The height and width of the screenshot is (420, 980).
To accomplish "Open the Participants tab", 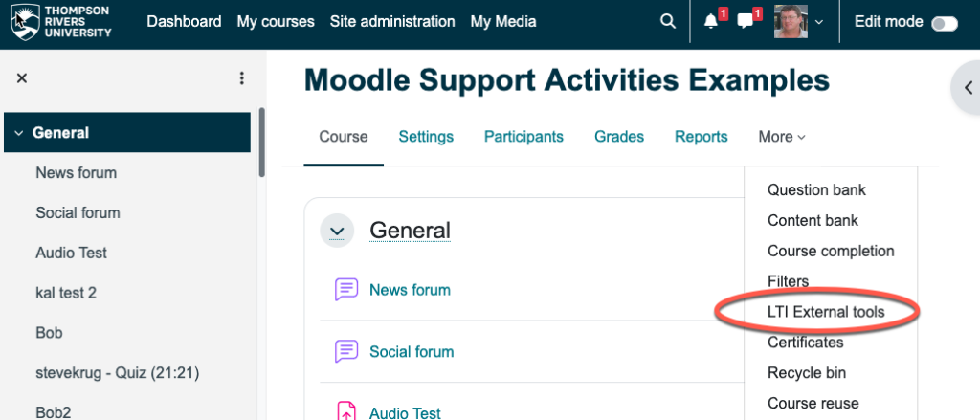I will 523,137.
